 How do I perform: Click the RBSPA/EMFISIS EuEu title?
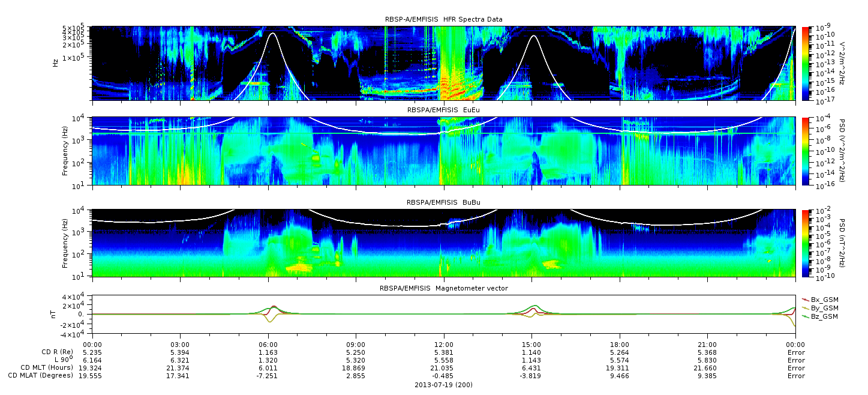(x=443, y=110)
